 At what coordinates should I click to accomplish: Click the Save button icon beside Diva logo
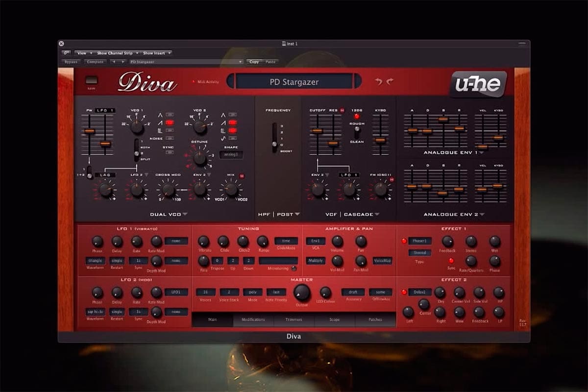tap(91, 81)
